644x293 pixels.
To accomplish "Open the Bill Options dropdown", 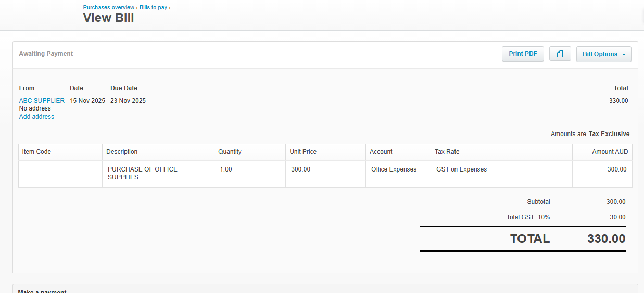I will pyautogui.click(x=603, y=54).
